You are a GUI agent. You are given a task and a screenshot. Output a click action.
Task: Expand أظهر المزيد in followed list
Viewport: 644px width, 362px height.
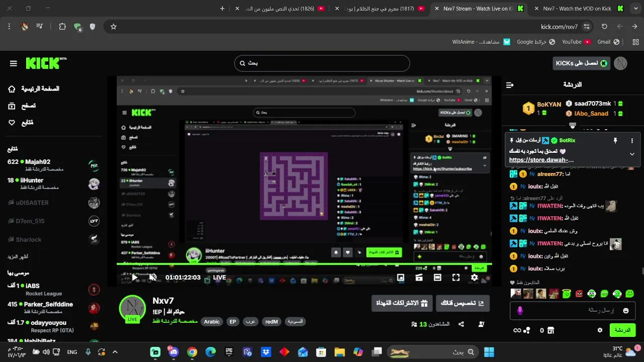18,256
